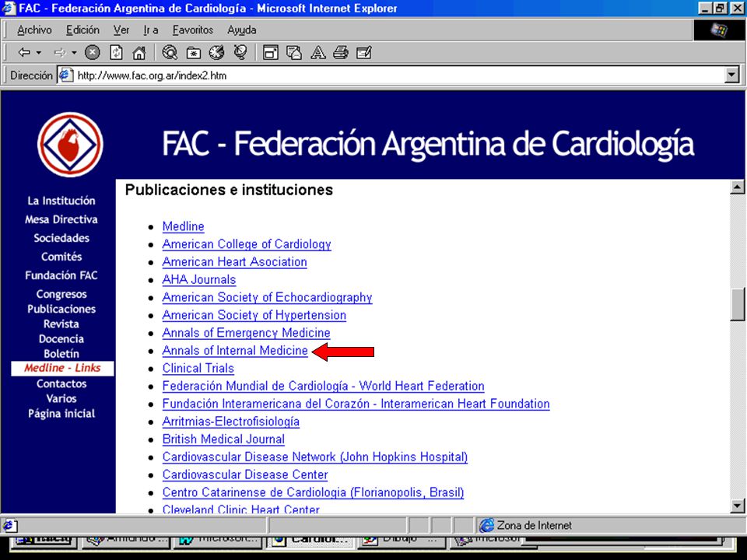Open American Society of Hypertension link
747x560 pixels.
[254, 315]
